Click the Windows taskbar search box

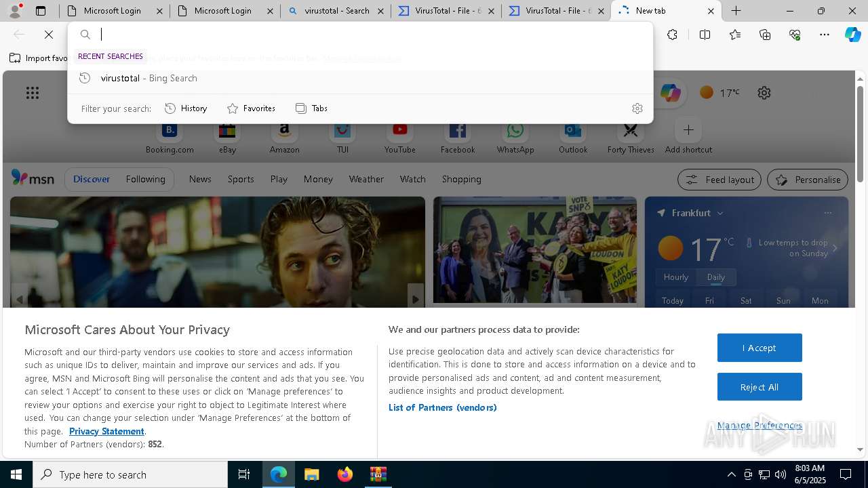[130, 474]
